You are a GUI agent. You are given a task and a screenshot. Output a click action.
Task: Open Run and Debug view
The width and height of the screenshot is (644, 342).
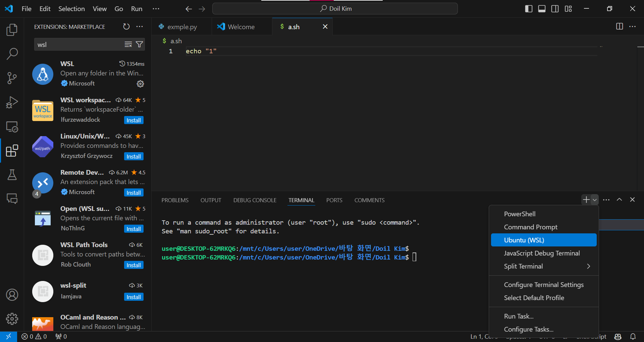[x=12, y=102]
